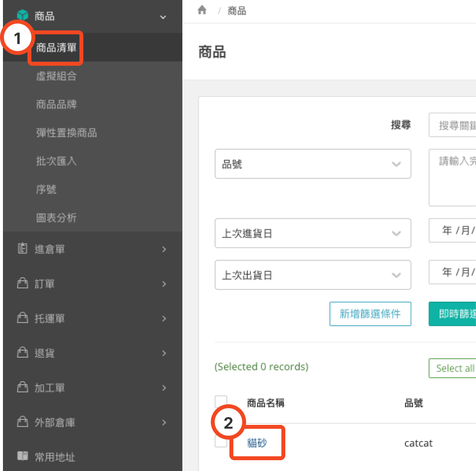Click the 常用地址 book icon
The height and width of the screenshot is (471, 476).
tap(23, 457)
